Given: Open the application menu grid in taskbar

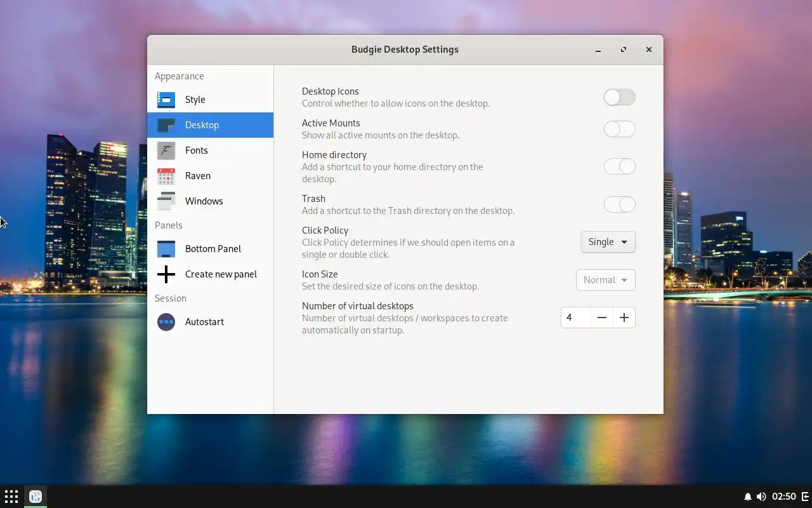Looking at the screenshot, I should tap(11, 497).
